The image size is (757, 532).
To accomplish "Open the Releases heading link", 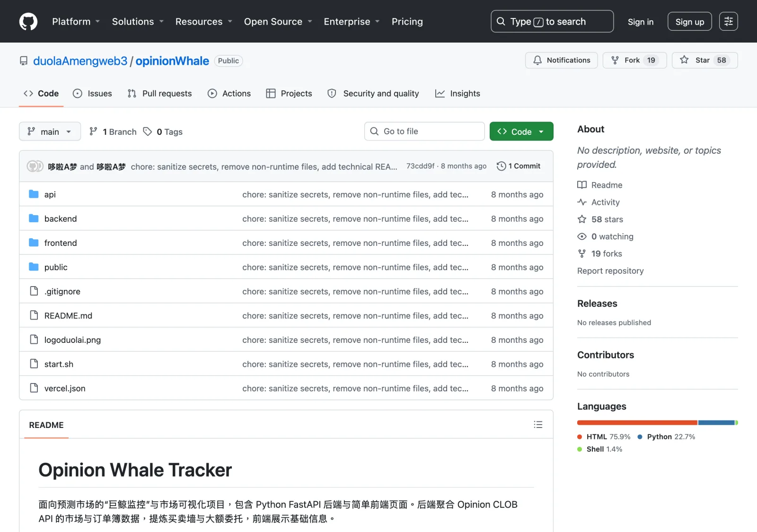I will pyautogui.click(x=597, y=304).
